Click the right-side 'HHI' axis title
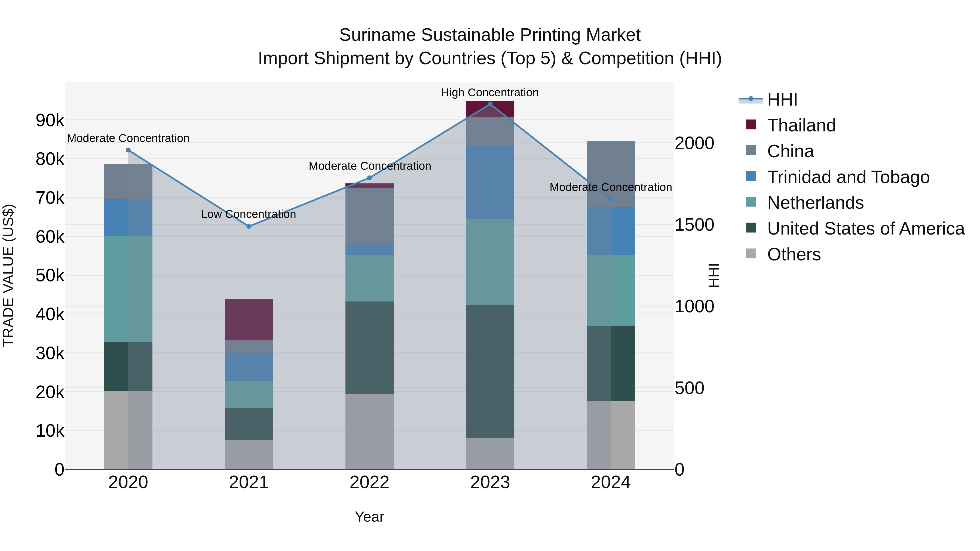980x551 pixels. click(x=714, y=275)
